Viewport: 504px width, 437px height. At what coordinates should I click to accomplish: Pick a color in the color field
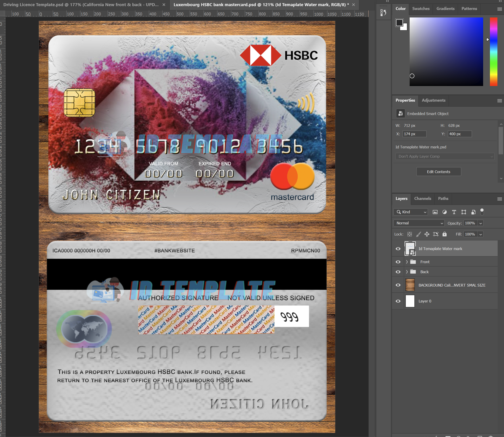coord(446,52)
